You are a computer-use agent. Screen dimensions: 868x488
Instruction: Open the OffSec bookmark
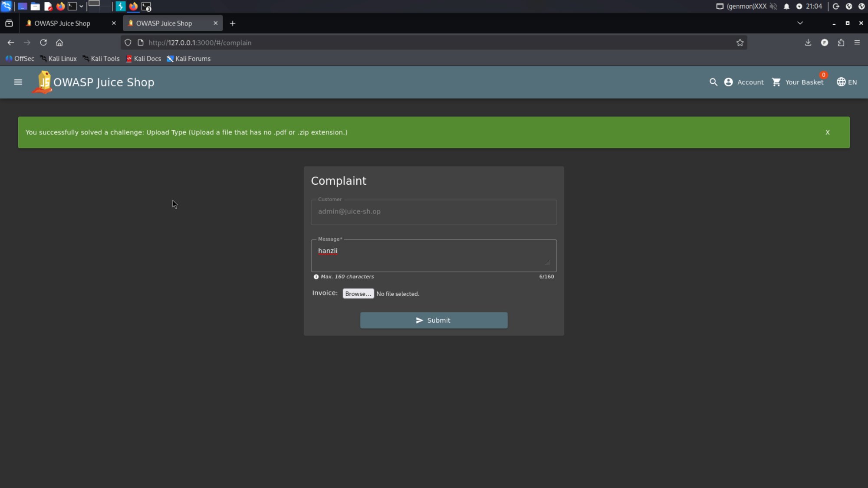[20, 59]
